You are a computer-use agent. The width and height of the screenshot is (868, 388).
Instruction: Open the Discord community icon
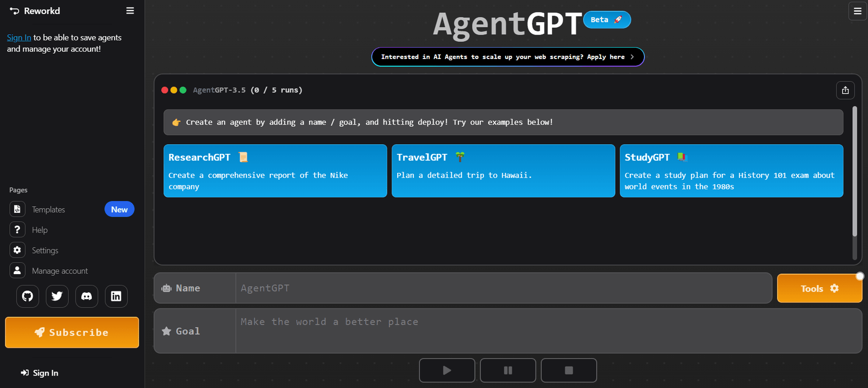click(x=87, y=296)
